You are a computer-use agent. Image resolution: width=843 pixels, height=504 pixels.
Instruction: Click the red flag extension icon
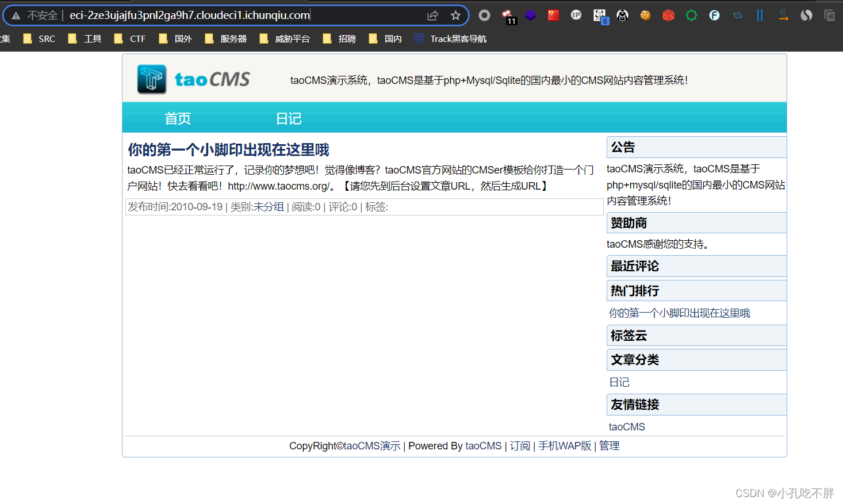(553, 16)
